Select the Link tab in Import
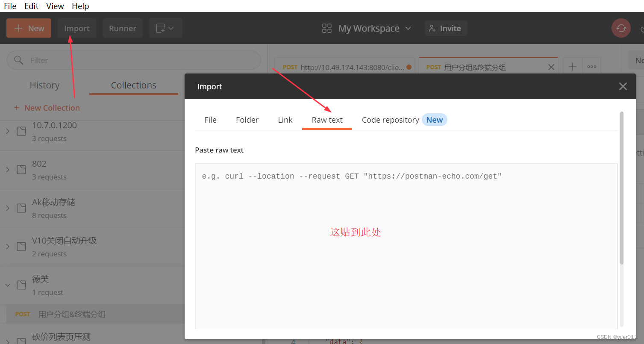 285,120
